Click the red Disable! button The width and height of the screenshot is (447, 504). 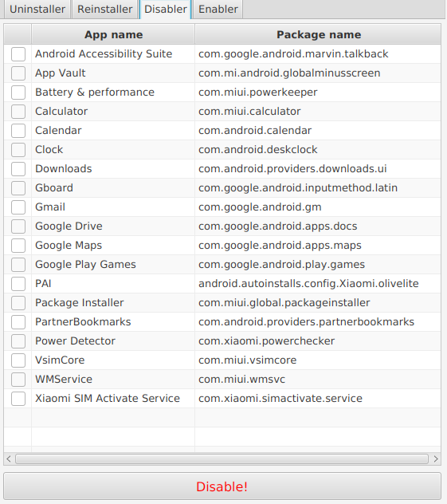click(x=222, y=486)
